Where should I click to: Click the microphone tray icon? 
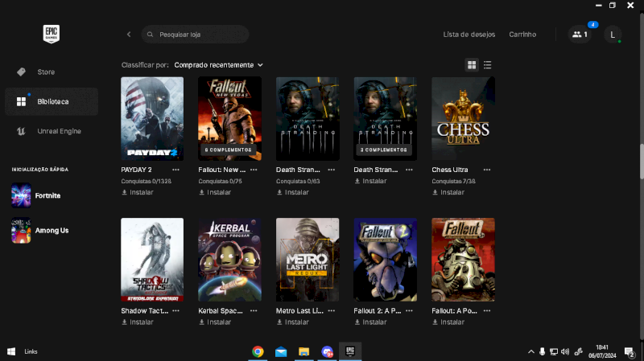542,351
